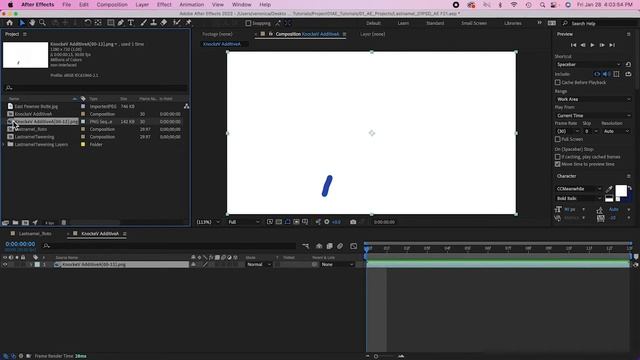Click the Learn workspace button
The height and width of the screenshot is (360, 640).
(x=403, y=23)
